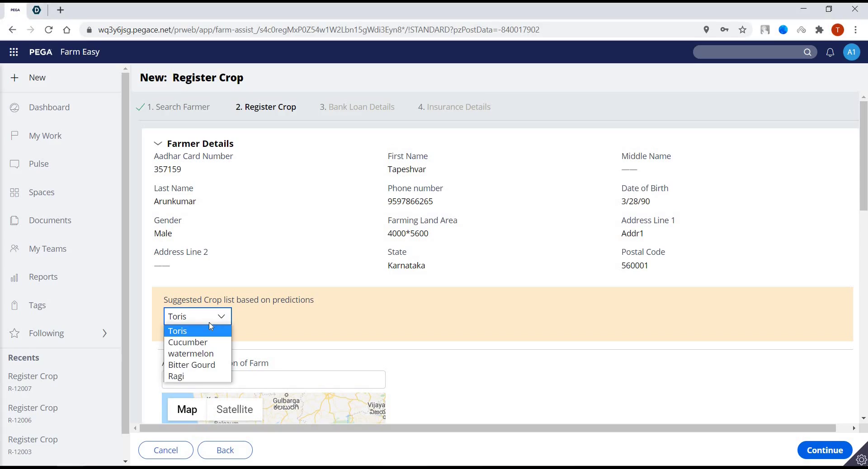Click the Following star icon
Viewport: 868px width, 469px height.
(14, 333)
